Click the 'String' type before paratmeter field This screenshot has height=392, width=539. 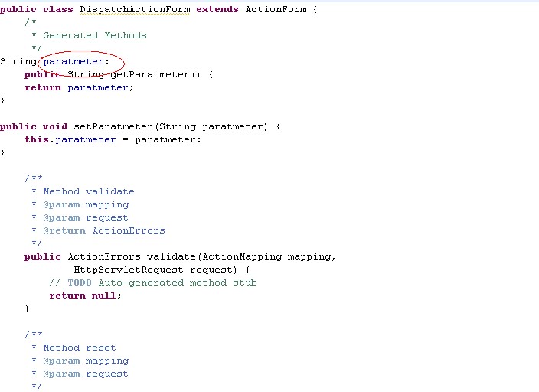[18, 62]
